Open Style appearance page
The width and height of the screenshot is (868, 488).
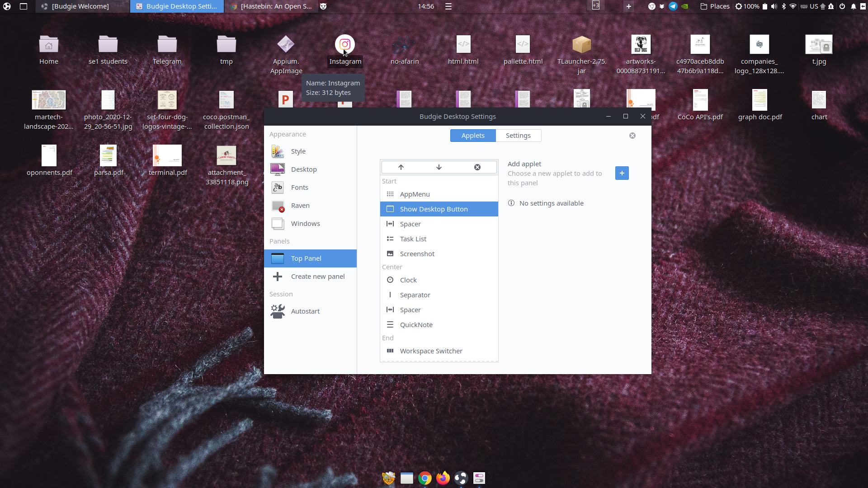[x=310, y=151]
